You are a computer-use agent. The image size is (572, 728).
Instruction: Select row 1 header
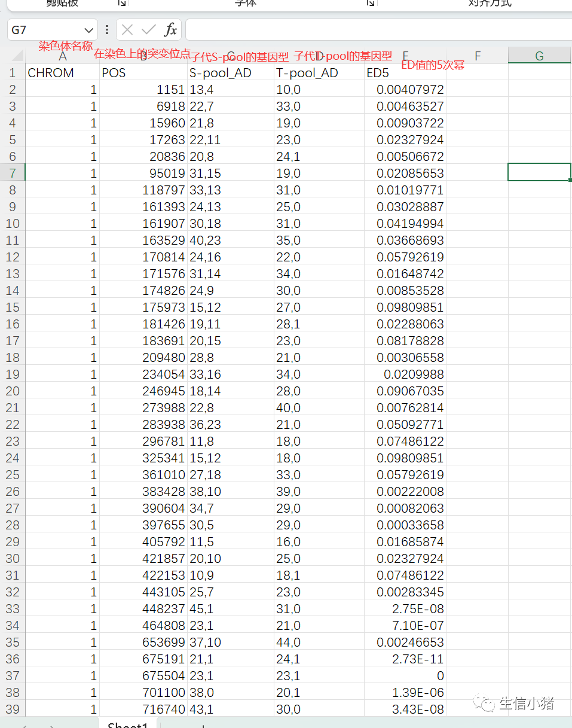point(13,73)
